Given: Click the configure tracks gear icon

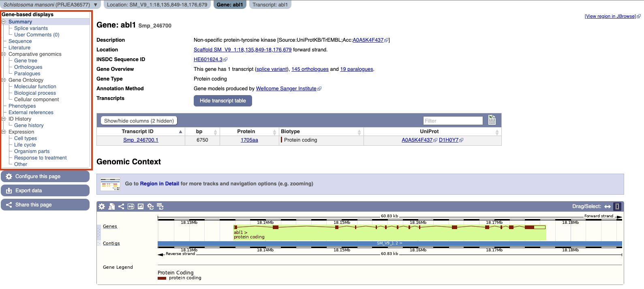Looking at the screenshot, I should (x=102, y=206).
